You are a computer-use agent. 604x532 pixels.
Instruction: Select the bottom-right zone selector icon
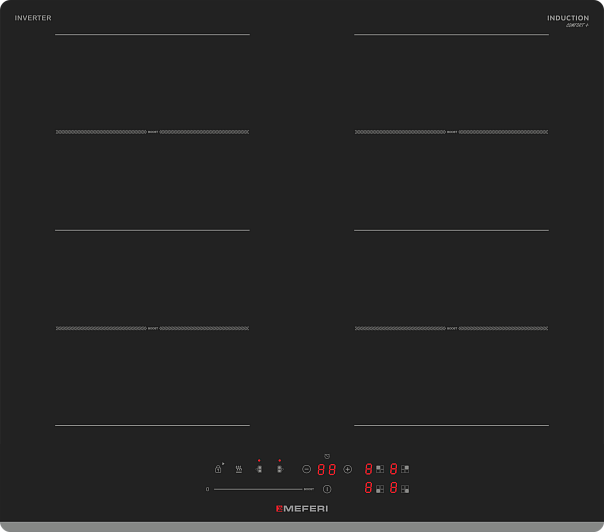click(x=405, y=489)
